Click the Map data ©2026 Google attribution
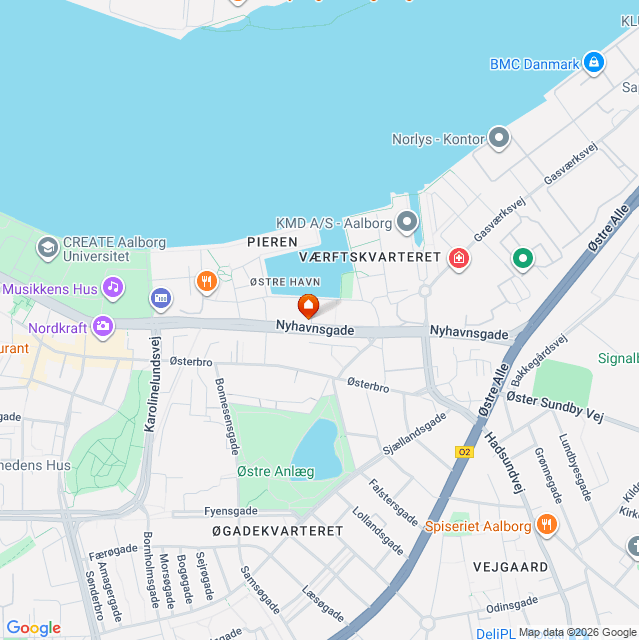This screenshot has height=640, width=639. pyautogui.click(x=577, y=633)
